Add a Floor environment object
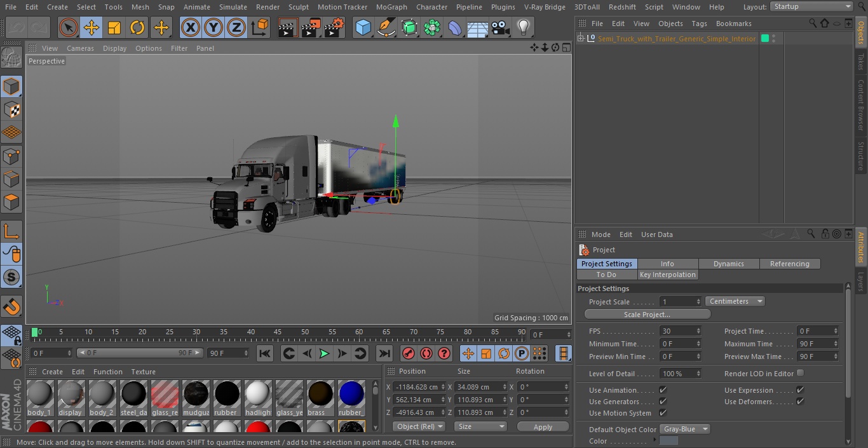 [x=478, y=27]
